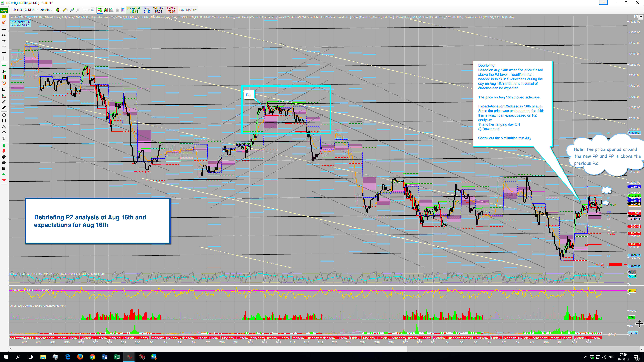Click the Zoom In magnifier icon

72,10
